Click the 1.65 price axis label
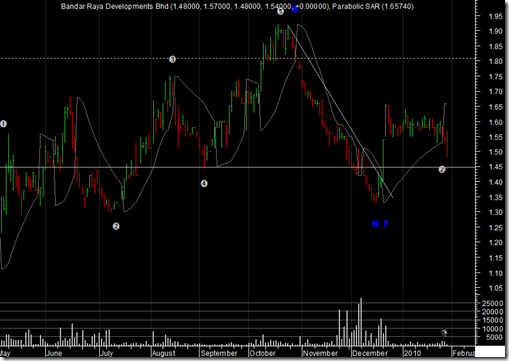Viewport: 509px width, 361px height. pos(496,107)
